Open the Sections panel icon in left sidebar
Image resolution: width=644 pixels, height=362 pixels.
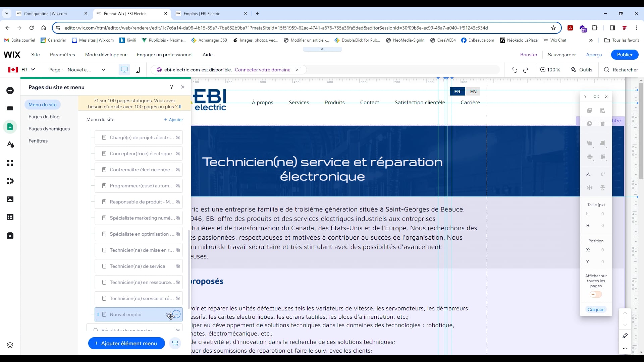pyautogui.click(x=10, y=109)
